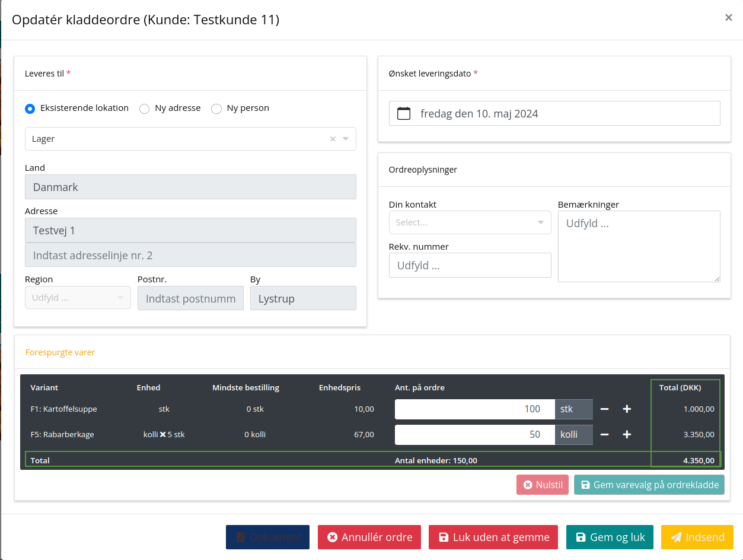Click the Dokument button

[x=267, y=537]
